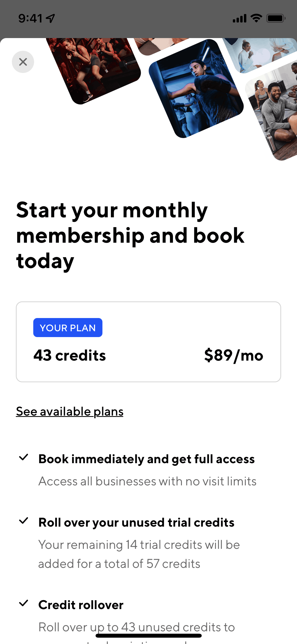
Task: Open the See available plans link
Action: click(x=70, y=412)
